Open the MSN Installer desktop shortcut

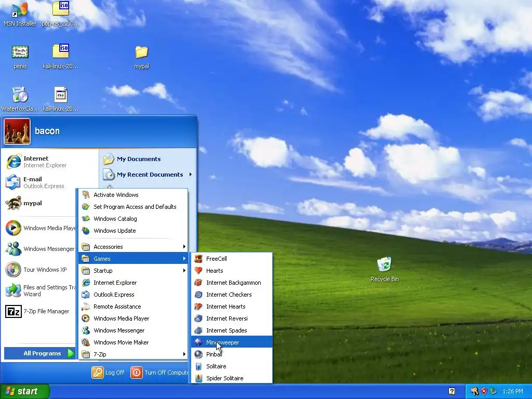point(20,15)
